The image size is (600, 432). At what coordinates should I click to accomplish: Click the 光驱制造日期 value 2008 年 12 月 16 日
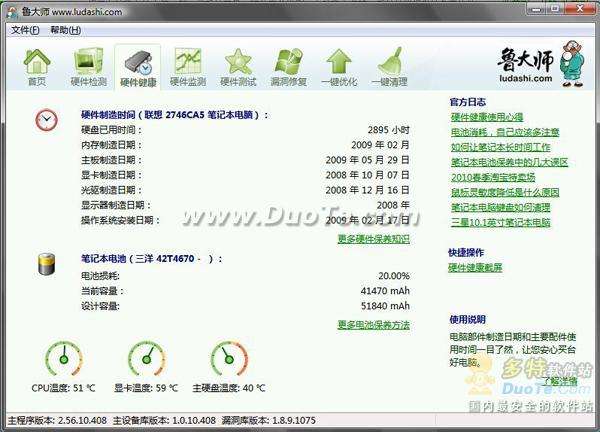[x=367, y=190]
